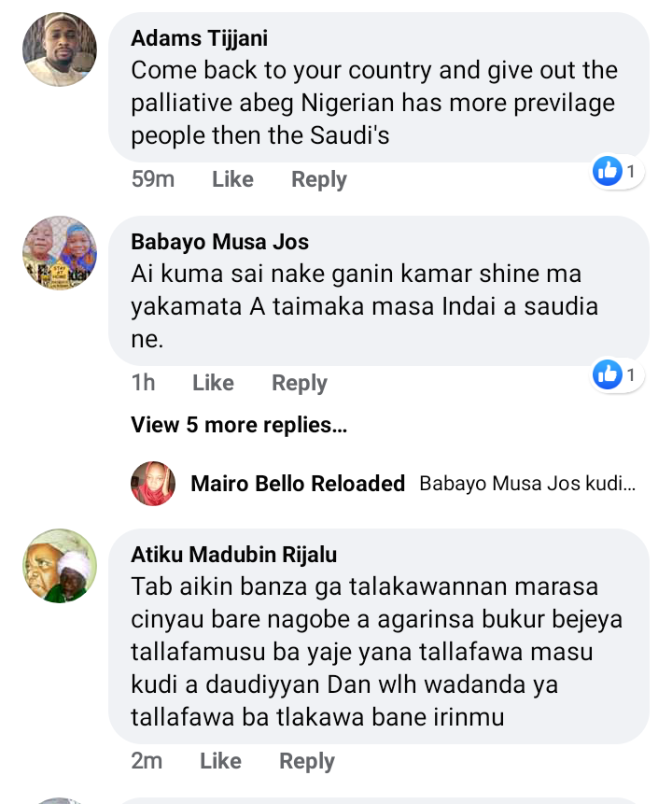Open Mairo Bello Reloaded's avatar

pyautogui.click(x=153, y=484)
